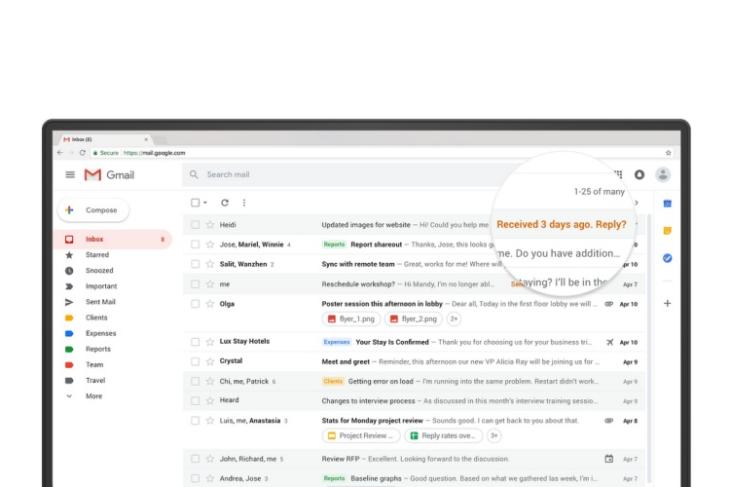Open the notifications bell icon
The width and height of the screenshot is (730, 487).
pyautogui.click(x=640, y=175)
